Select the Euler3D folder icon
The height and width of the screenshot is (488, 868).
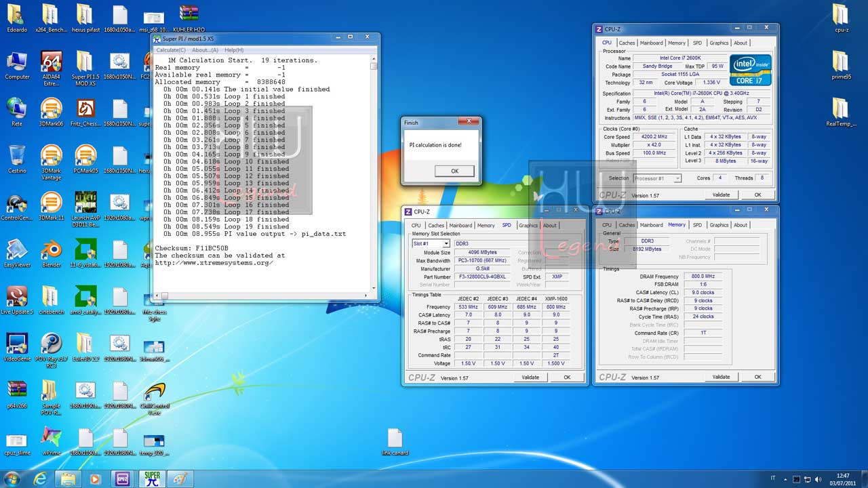(x=85, y=348)
